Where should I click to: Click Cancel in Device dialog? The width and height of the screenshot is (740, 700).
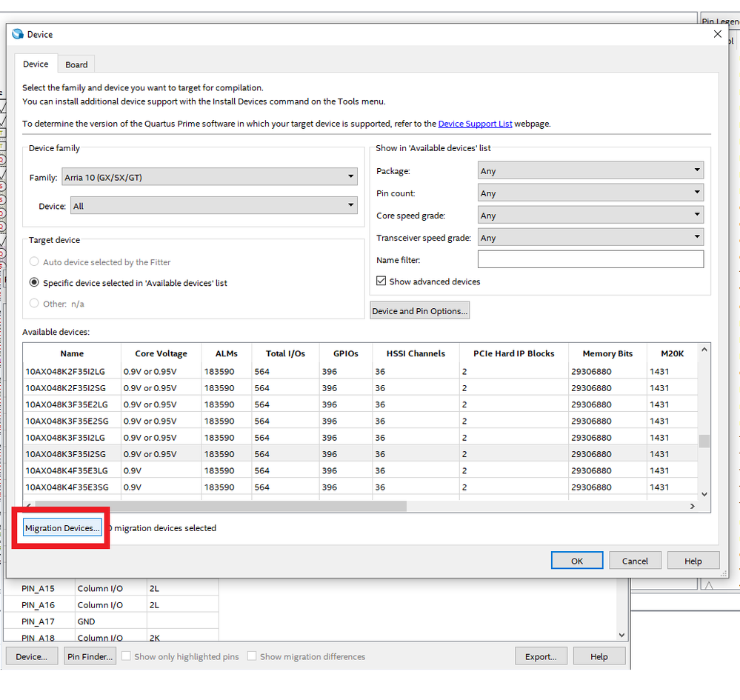pos(635,561)
